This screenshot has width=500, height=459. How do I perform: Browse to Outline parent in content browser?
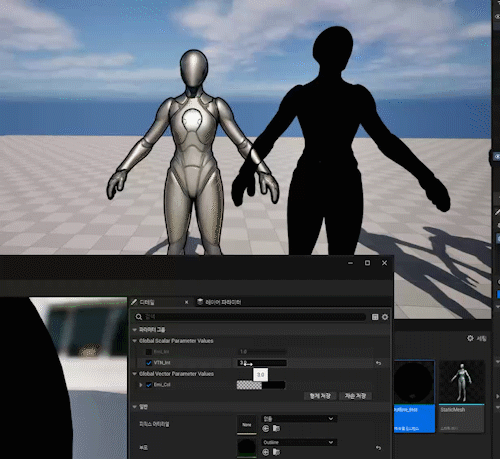point(276,452)
